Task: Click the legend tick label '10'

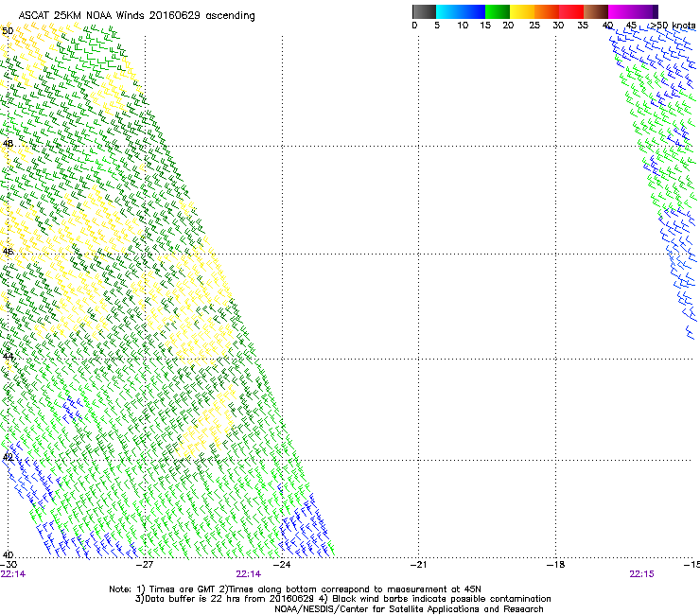Action: pos(463,26)
